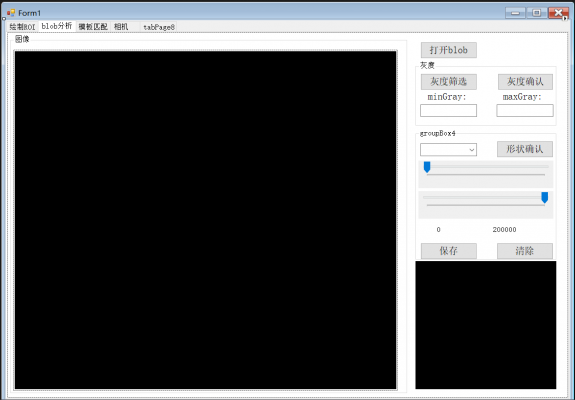
Task: Click the 灰度确认 button
Action: 525,81
